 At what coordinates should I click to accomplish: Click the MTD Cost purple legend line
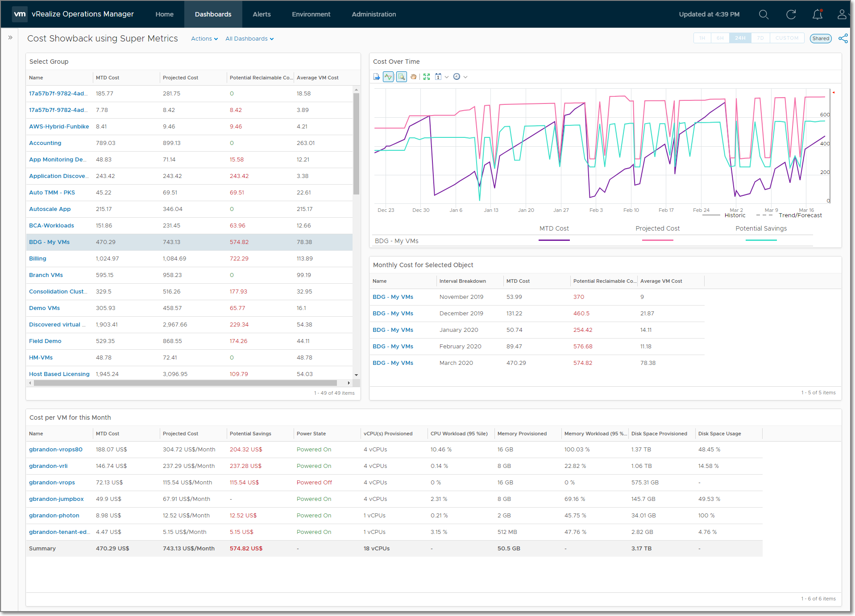click(x=554, y=240)
